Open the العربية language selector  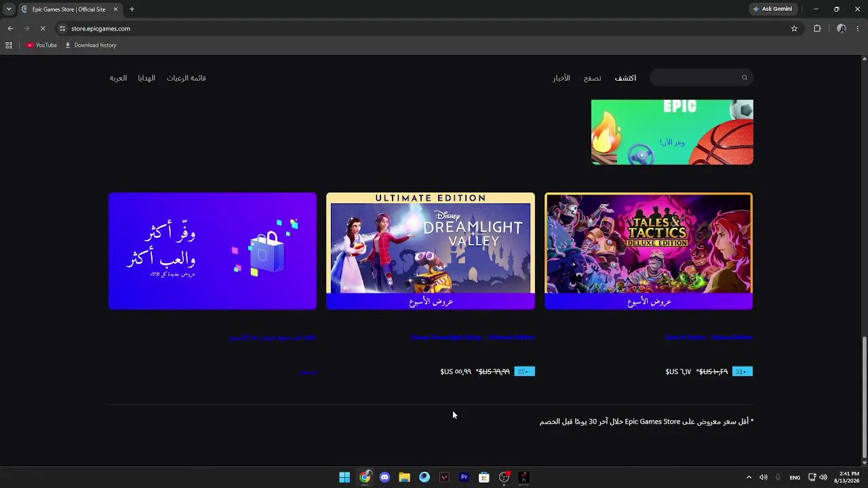pos(119,78)
